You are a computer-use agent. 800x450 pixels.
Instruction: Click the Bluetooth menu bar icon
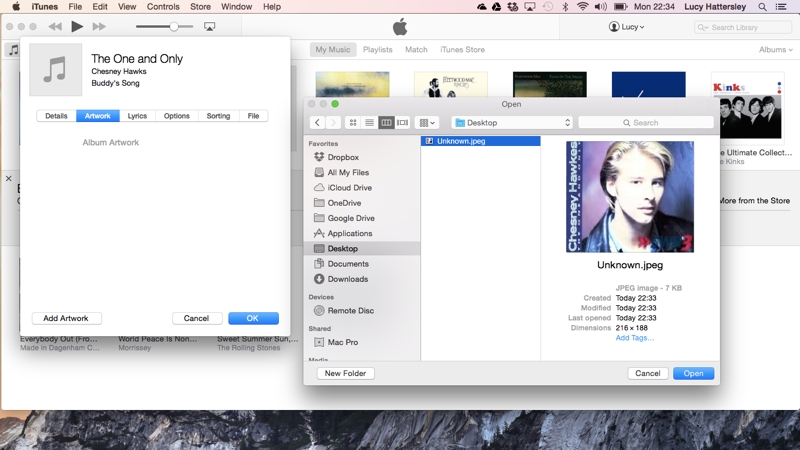(565, 7)
